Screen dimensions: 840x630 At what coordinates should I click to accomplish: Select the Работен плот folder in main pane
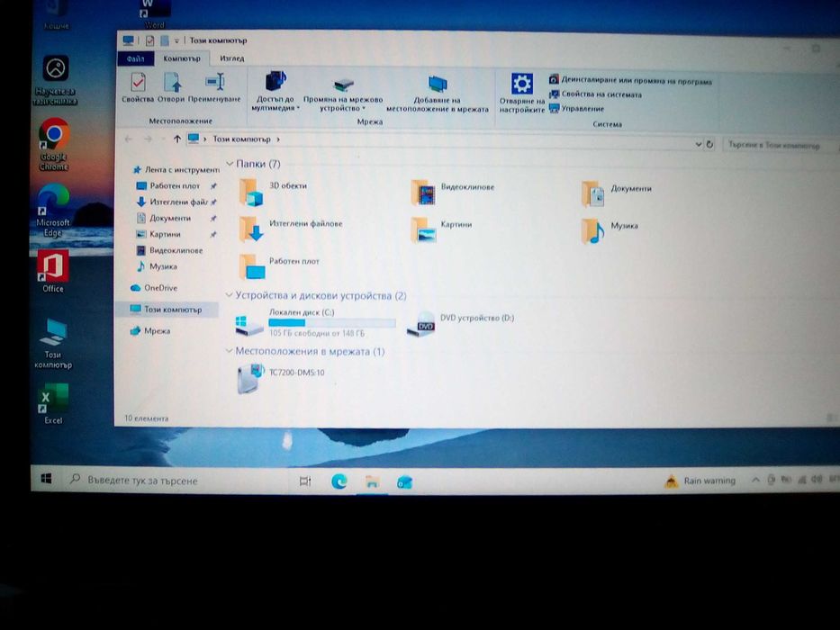[x=278, y=266]
